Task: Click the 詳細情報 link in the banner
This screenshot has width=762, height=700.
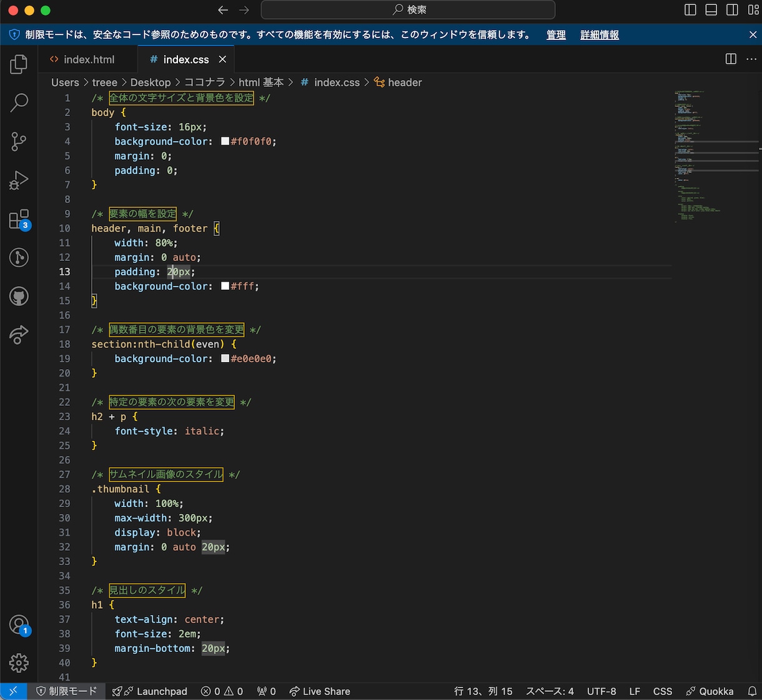Action: pos(600,35)
